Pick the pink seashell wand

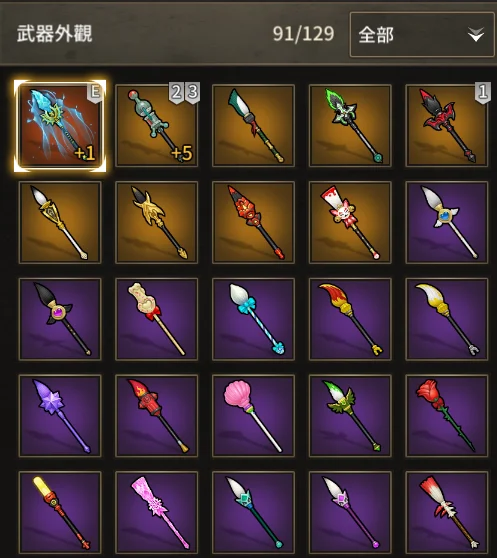[x=253, y=416]
